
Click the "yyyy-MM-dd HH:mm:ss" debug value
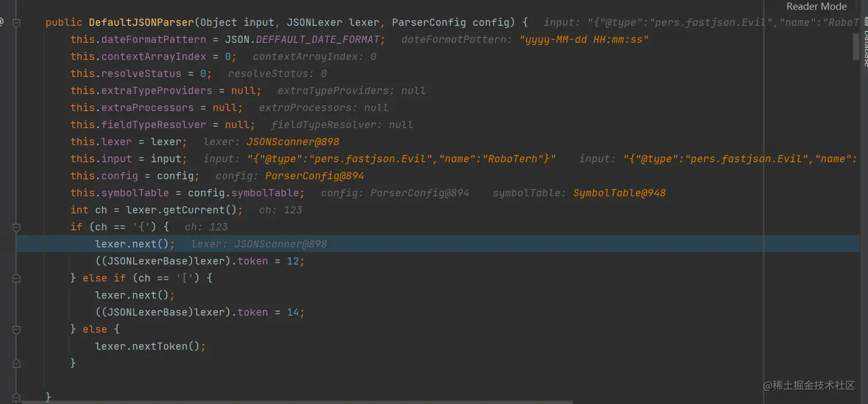[584, 40]
